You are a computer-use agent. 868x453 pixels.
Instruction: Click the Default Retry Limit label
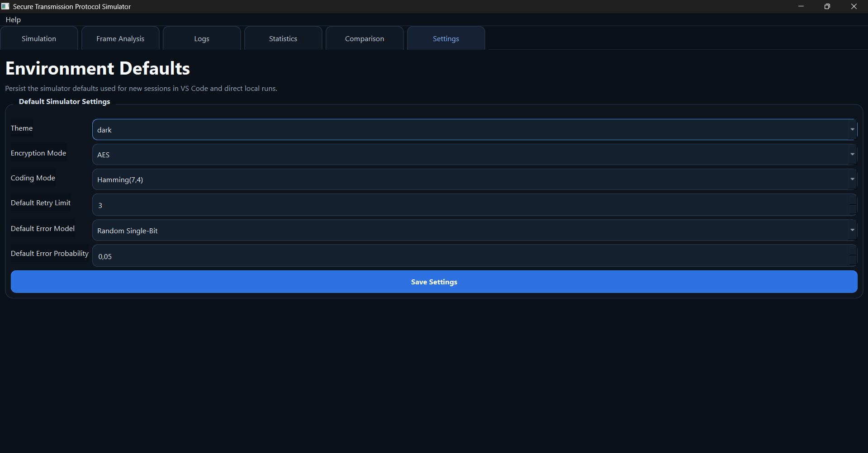coord(41,203)
